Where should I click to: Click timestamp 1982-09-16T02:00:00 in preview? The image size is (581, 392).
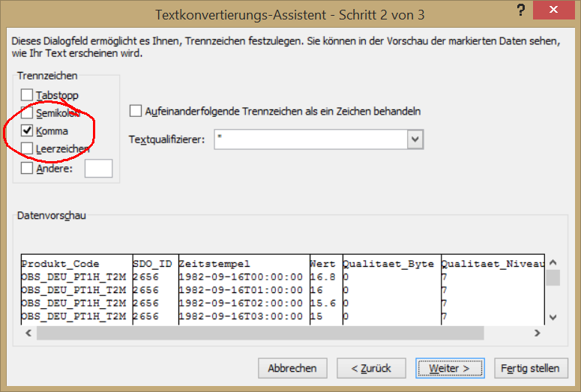click(241, 304)
